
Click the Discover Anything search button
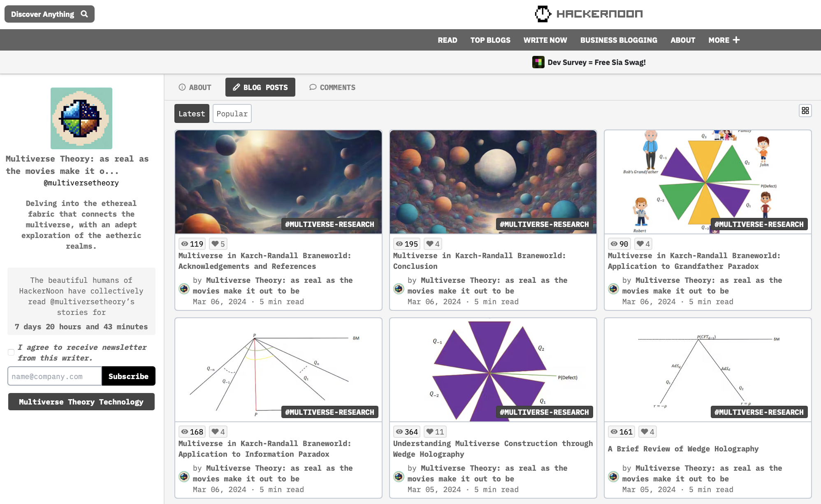(49, 14)
